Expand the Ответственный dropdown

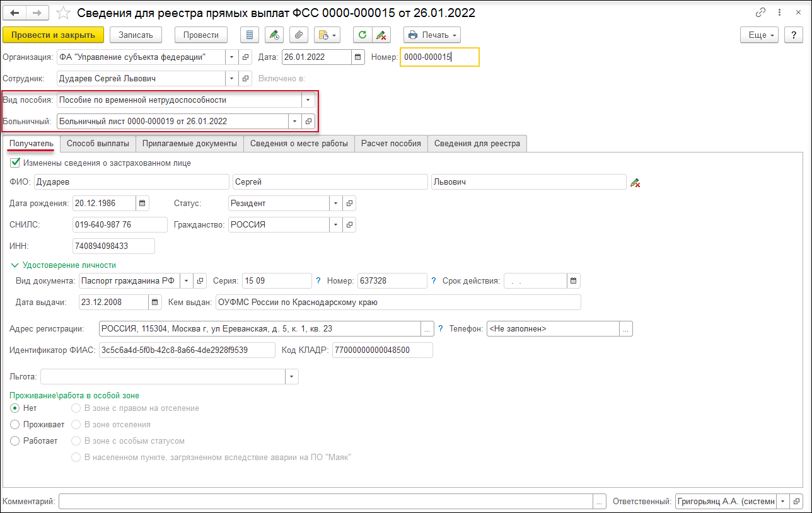783,502
